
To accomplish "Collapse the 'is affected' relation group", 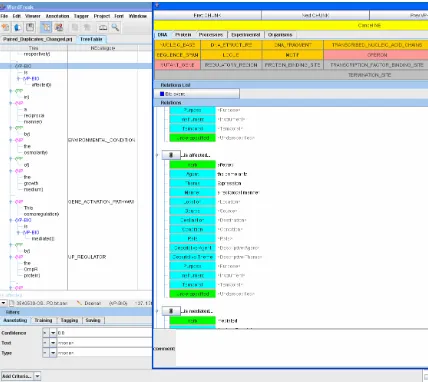I will click(157, 155).
